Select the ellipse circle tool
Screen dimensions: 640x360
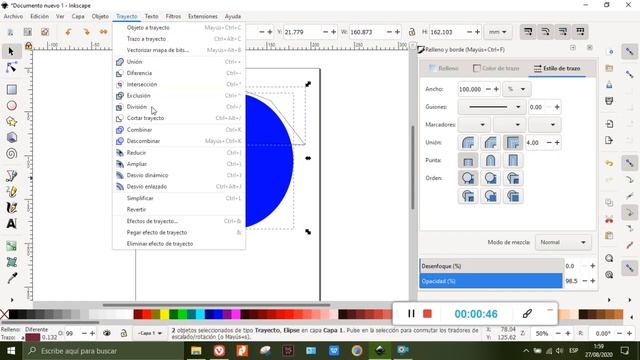(11, 106)
